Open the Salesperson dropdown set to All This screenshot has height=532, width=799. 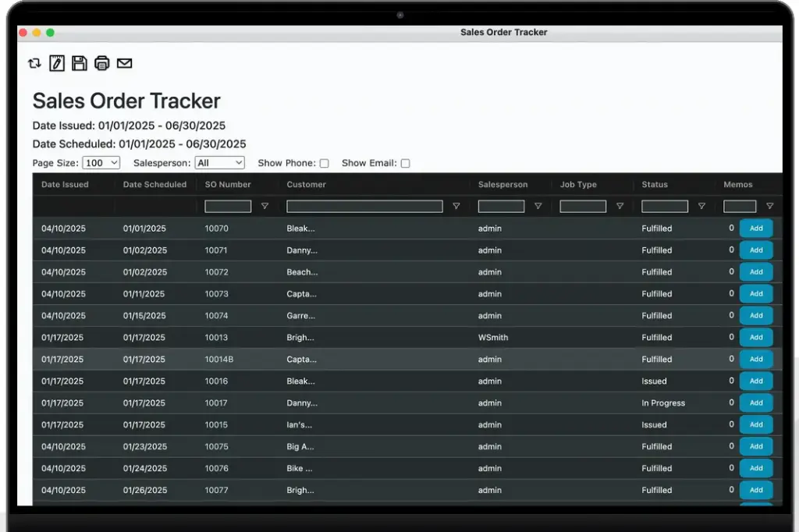[221, 163]
